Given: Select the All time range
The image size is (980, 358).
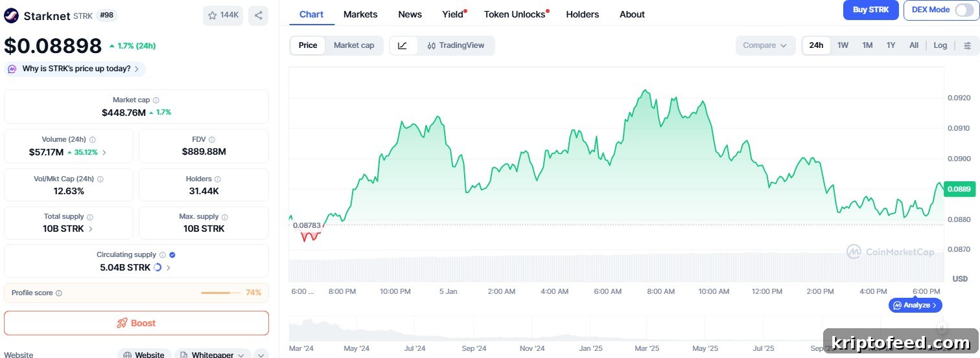Looking at the screenshot, I should tap(914, 45).
